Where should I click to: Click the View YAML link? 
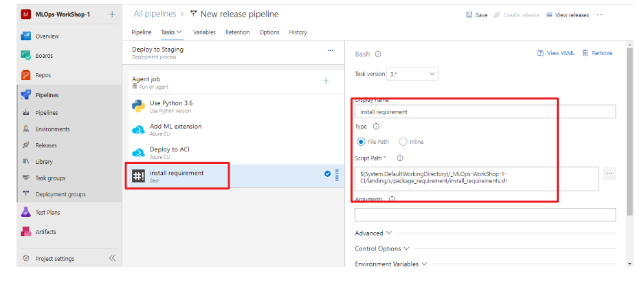pyautogui.click(x=555, y=54)
